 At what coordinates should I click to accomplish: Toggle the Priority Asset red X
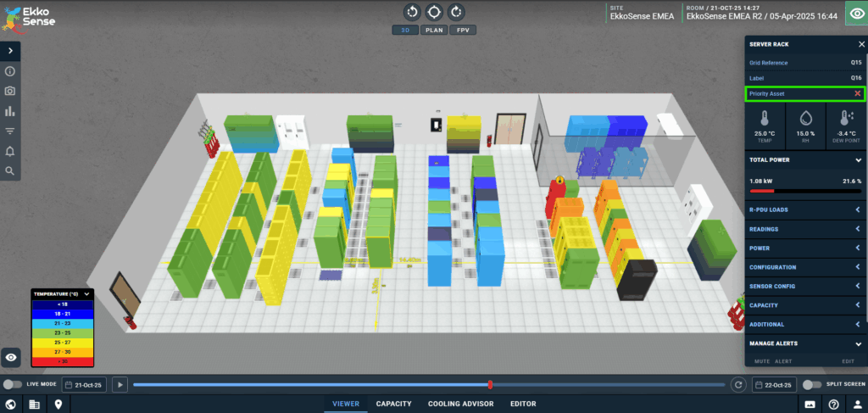tap(858, 93)
